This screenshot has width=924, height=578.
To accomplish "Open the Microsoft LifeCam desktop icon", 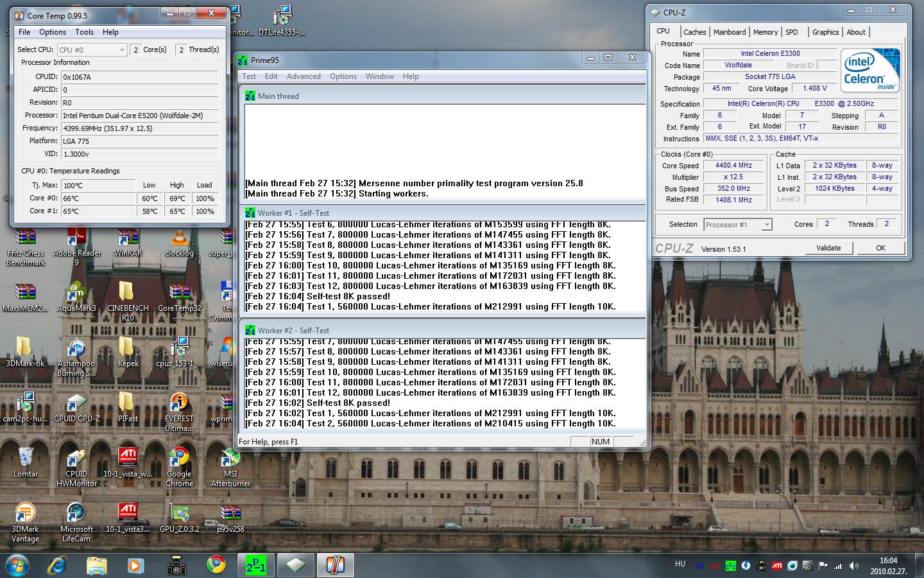I will coord(76,523).
